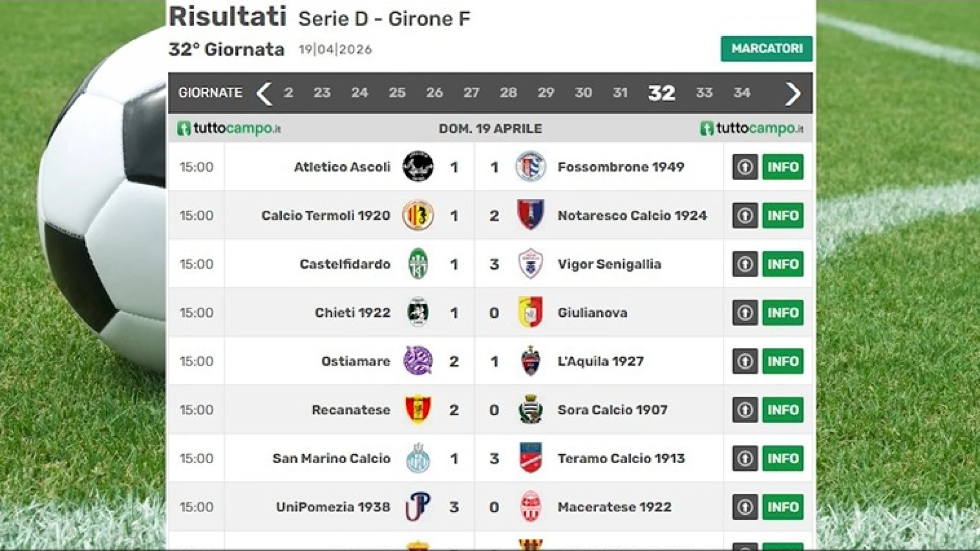Click the right arrow for later giornate
Viewport: 980px width, 551px height.
(x=793, y=93)
